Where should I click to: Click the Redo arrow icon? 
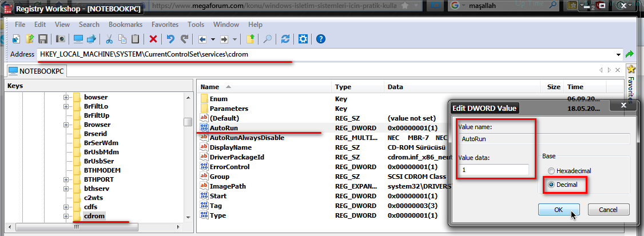tap(184, 39)
